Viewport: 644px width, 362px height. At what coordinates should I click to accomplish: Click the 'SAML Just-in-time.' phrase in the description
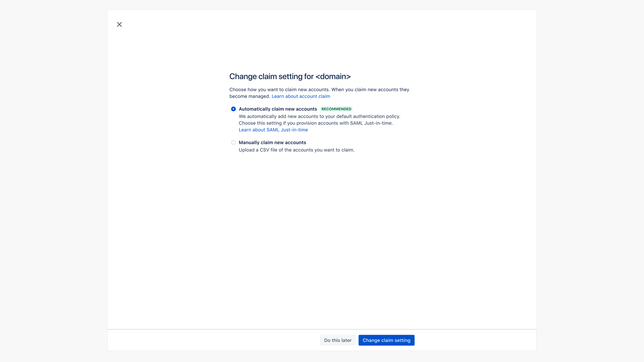tap(371, 123)
